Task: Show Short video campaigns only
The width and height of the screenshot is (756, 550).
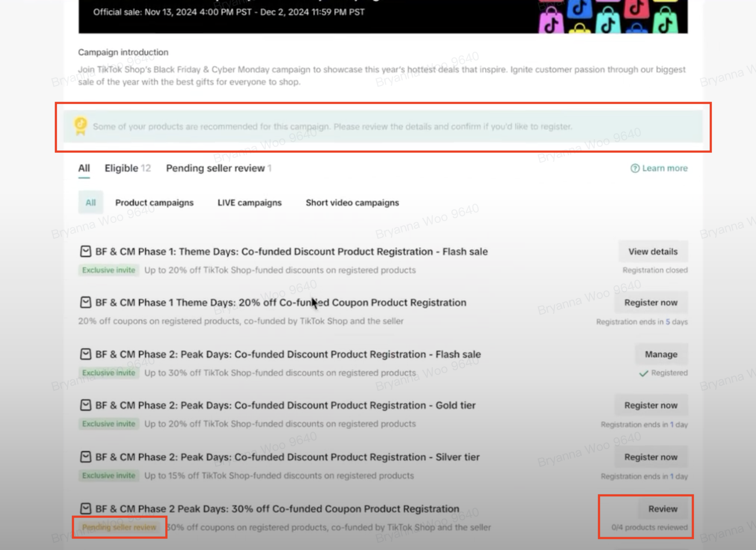Action: [x=352, y=203]
